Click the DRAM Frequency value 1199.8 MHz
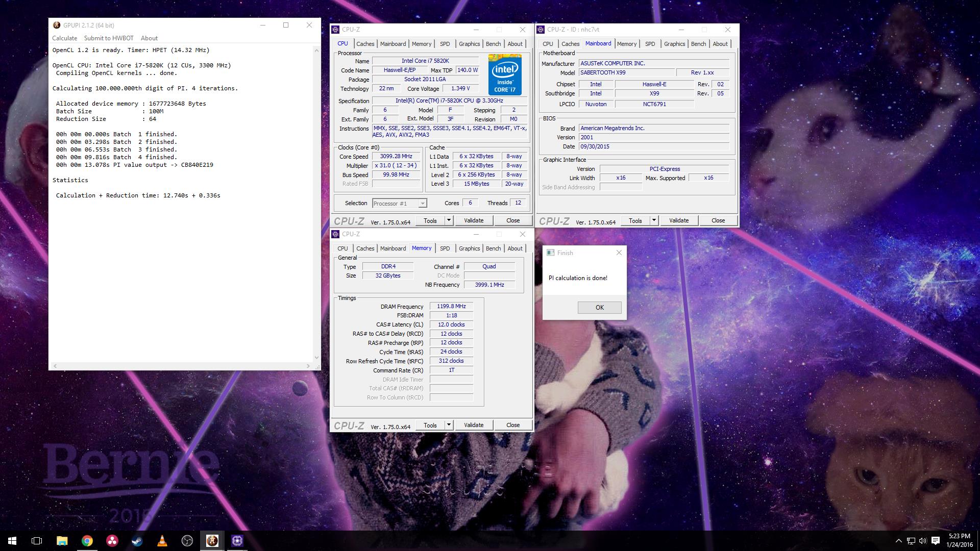The image size is (980, 551). [x=452, y=306]
